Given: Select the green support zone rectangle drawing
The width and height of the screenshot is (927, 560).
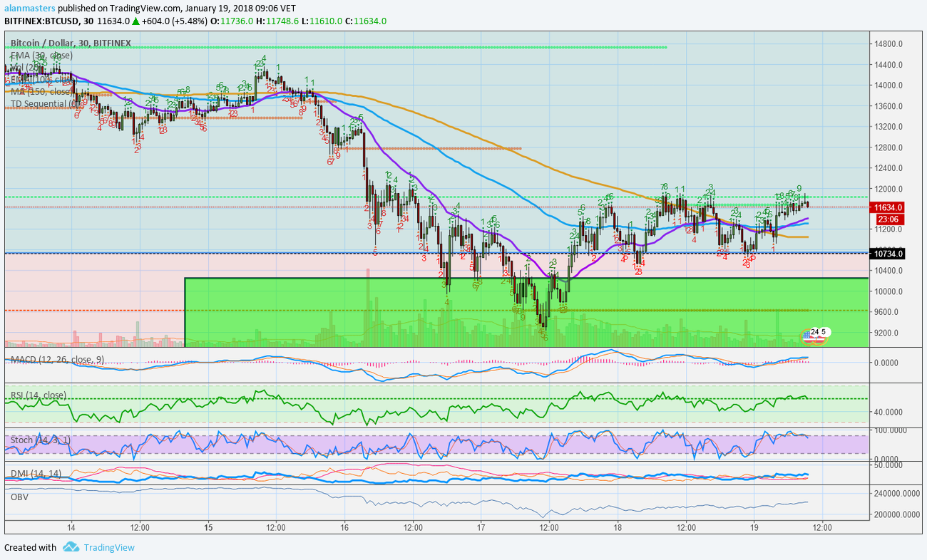Looking at the screenshot, I should tap(526, 312).
